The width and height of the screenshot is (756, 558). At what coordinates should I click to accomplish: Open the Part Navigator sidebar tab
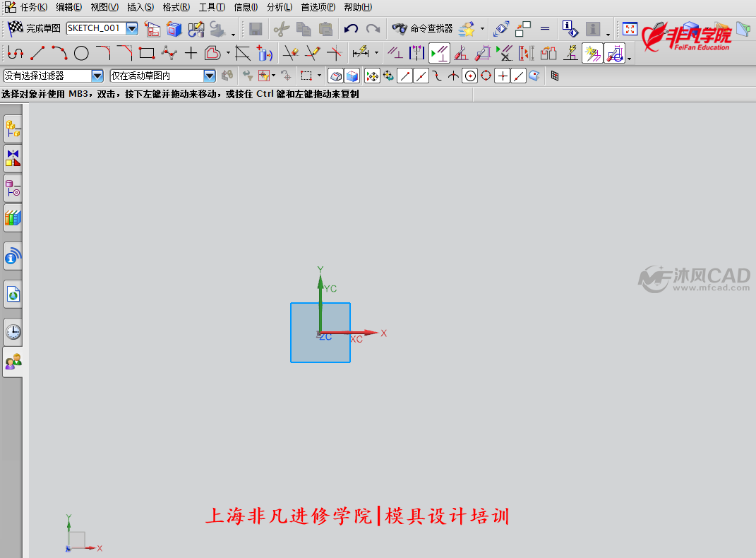click(13, 189)
